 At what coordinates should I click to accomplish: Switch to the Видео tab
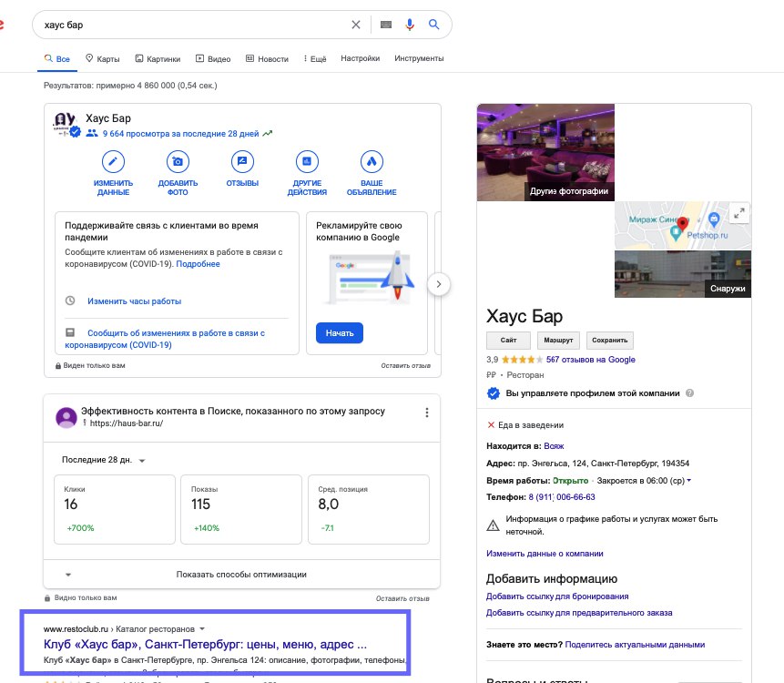[213, 58]
